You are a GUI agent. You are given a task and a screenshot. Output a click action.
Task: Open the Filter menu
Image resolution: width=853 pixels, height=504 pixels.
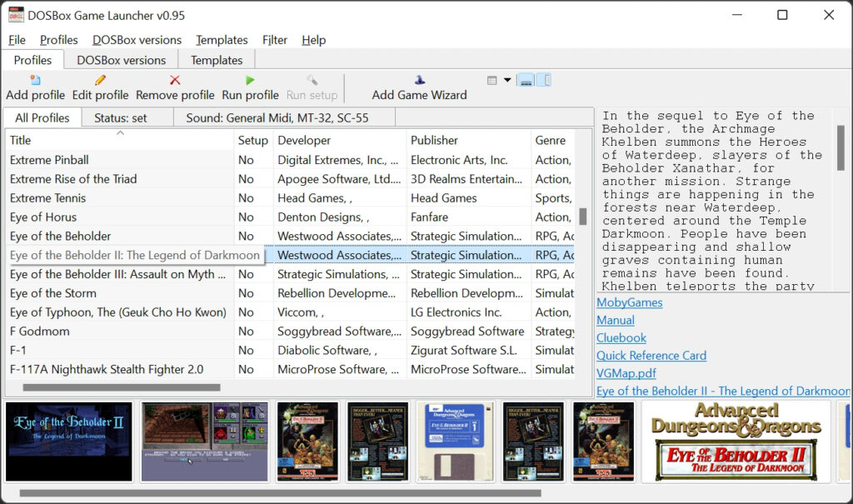tap(276, 39)
